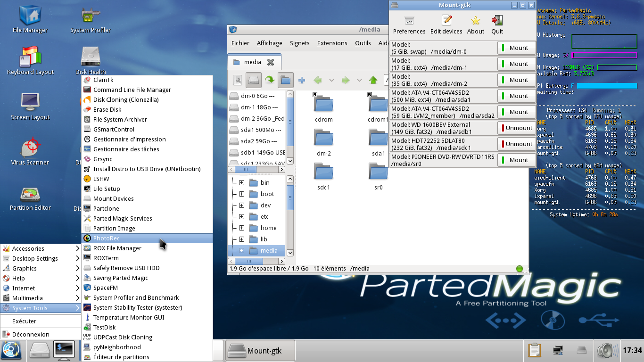Add a new tab with the blue plus icon

302,80
